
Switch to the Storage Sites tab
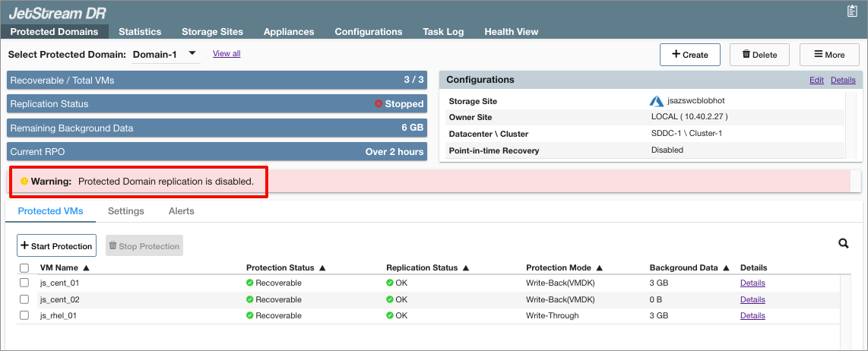point(212,32)
